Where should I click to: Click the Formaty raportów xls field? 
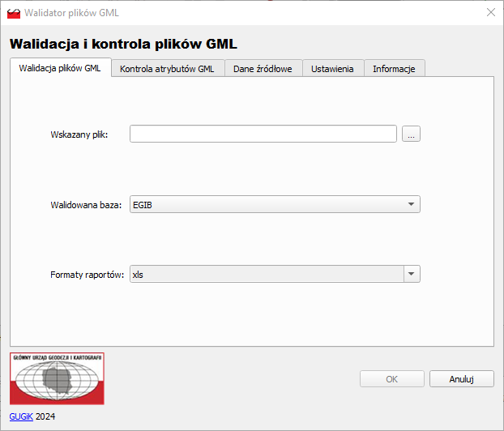coord(266,275)
